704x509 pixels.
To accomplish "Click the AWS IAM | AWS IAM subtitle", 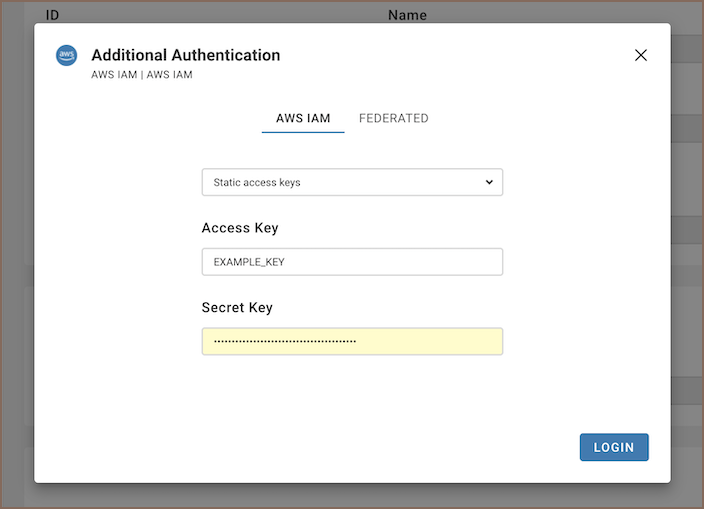I will click(141, 74).
